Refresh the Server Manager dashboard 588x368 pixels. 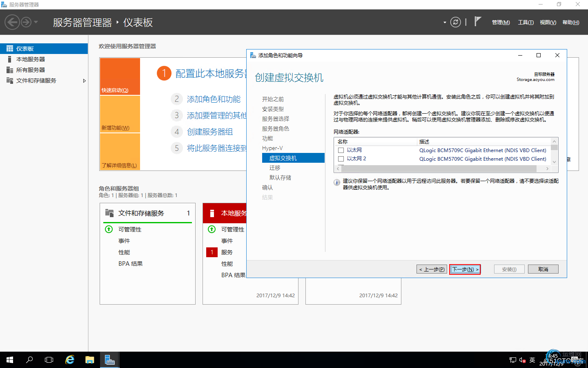pyautogui.click(x=455, y=22)
